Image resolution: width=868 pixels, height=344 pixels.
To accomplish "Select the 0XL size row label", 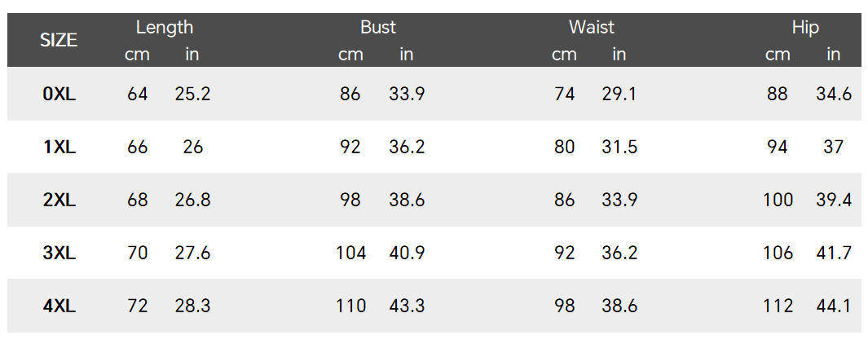I will point(59,95).
